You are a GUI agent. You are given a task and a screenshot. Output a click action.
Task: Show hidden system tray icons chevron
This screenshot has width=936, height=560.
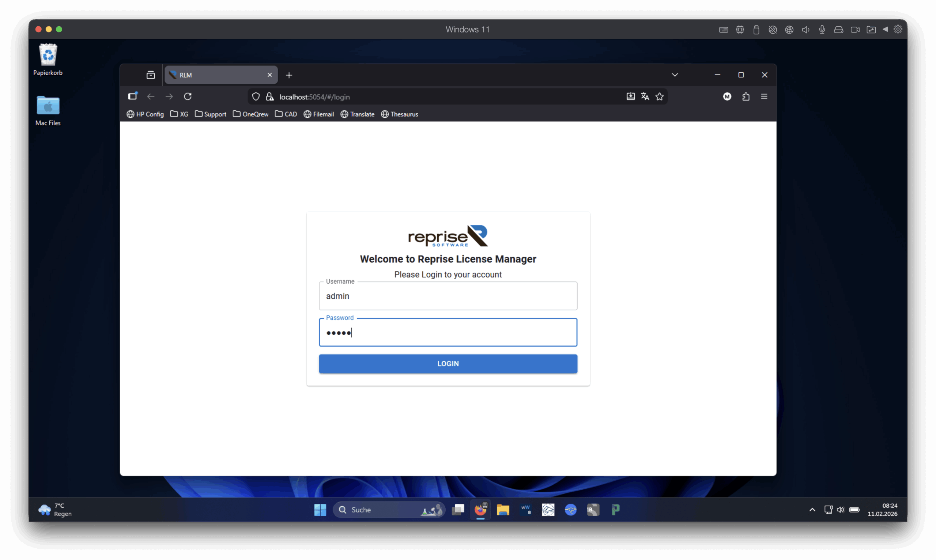[x=812, y=510]
